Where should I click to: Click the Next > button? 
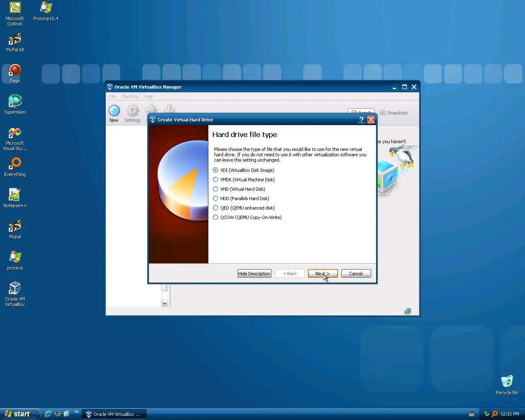(x=323, y=274)
